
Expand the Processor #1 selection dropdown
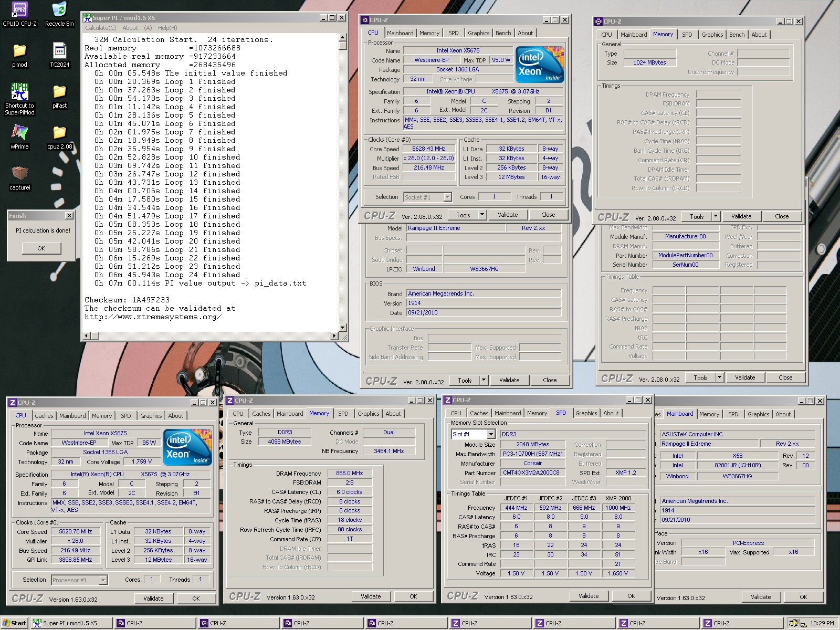click(103, 580)
